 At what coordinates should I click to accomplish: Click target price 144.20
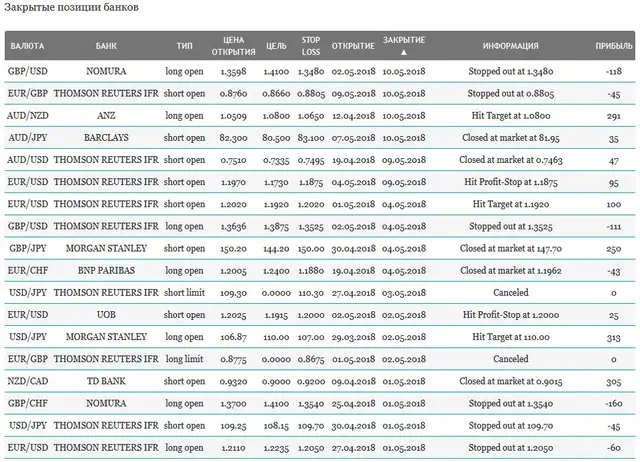pos(276,249)
